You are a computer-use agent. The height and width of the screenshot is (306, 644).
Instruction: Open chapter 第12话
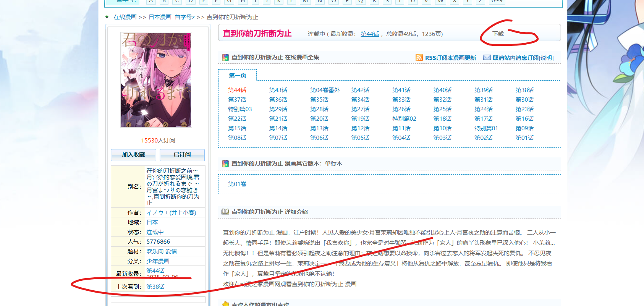360,128
